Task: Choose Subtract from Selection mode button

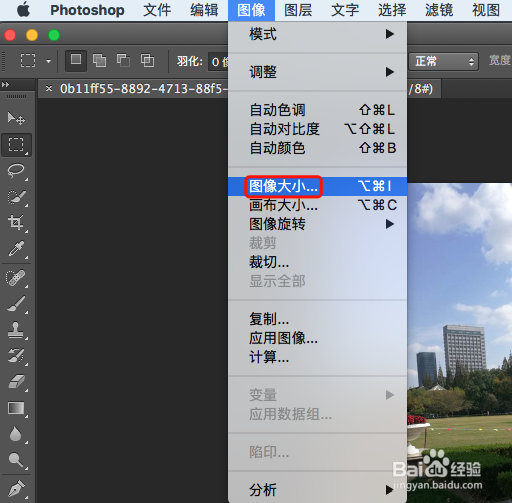Action: click(123, 61)
